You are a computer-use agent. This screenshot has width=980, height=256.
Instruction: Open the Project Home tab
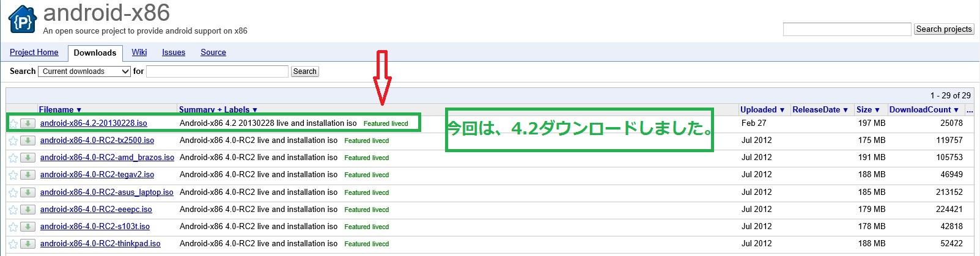34,53
